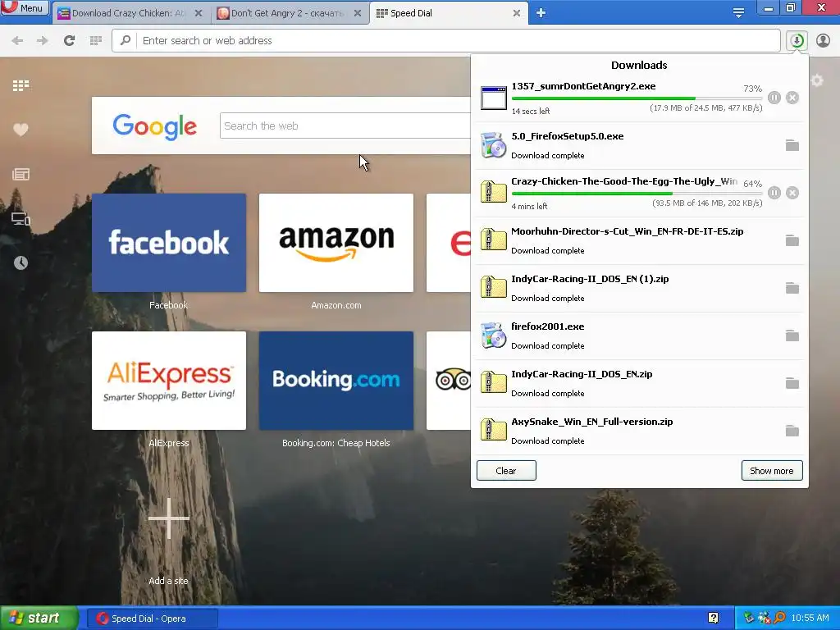Image resolution: width=840 pixels, height=630 pixels.
Task: Open Speed Dial grid icon in toolbar
Action: click(96, 41)
